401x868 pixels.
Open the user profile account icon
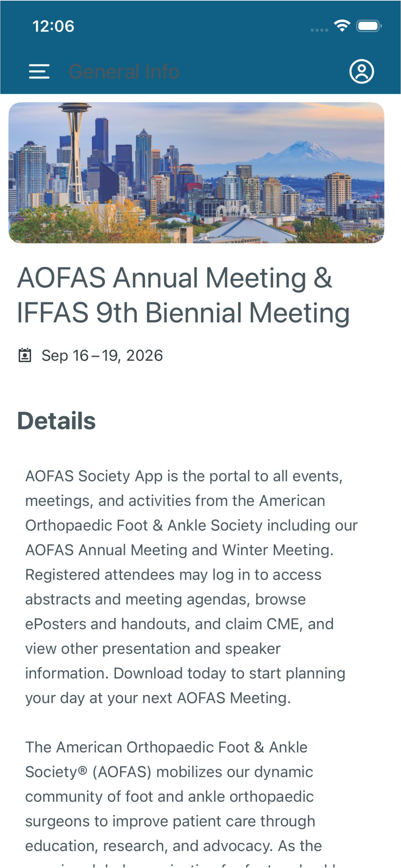click(362, 71)
